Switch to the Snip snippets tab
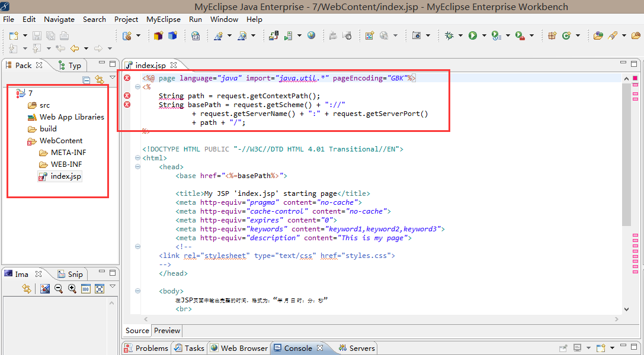 (71, 275)
